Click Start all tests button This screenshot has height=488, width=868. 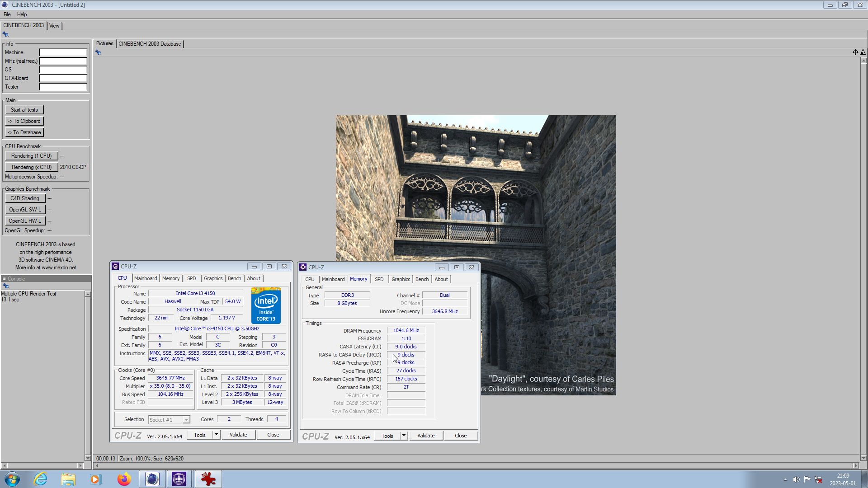[x=24, y=110]
